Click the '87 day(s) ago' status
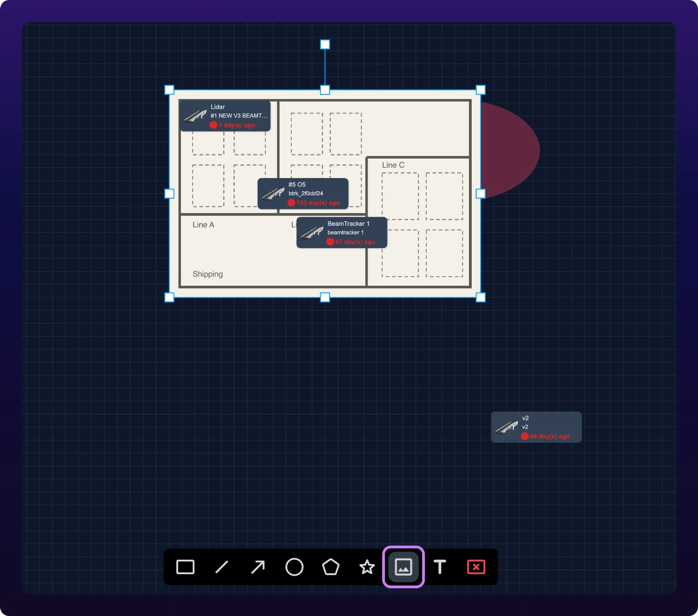 [x=355, y=242]
